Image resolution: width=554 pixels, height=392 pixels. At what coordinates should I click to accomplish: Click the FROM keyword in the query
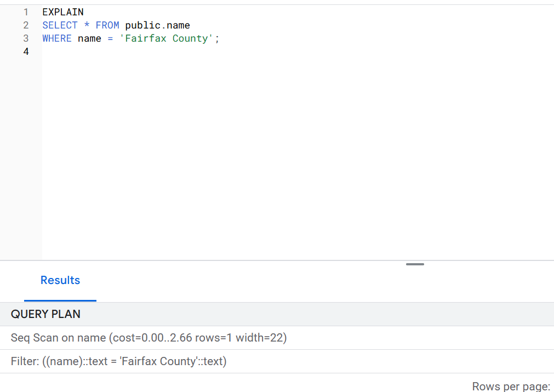point(107,25)
